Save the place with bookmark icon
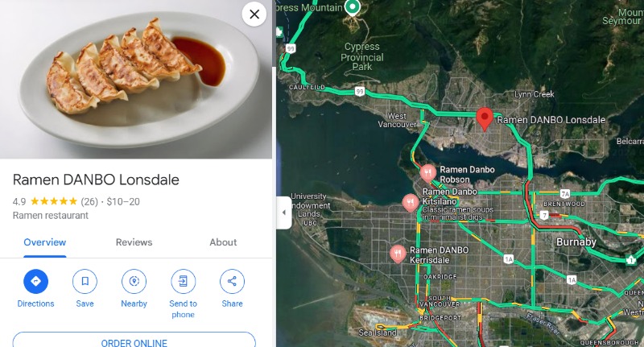Screen dimensions: 644x347 coord(85,281)
